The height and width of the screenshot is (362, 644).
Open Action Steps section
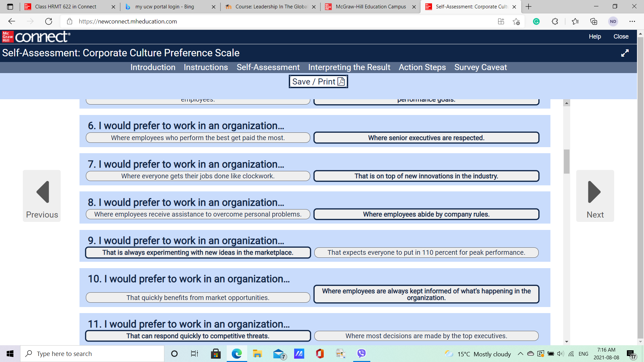pyautogui.click(x=422, y=67)
